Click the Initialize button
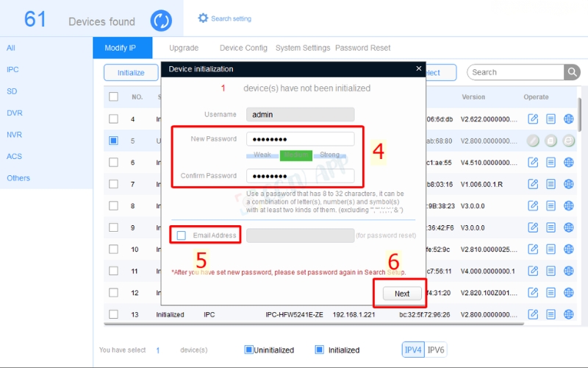This screenshot has width=588, height=368. click(131, 72)
